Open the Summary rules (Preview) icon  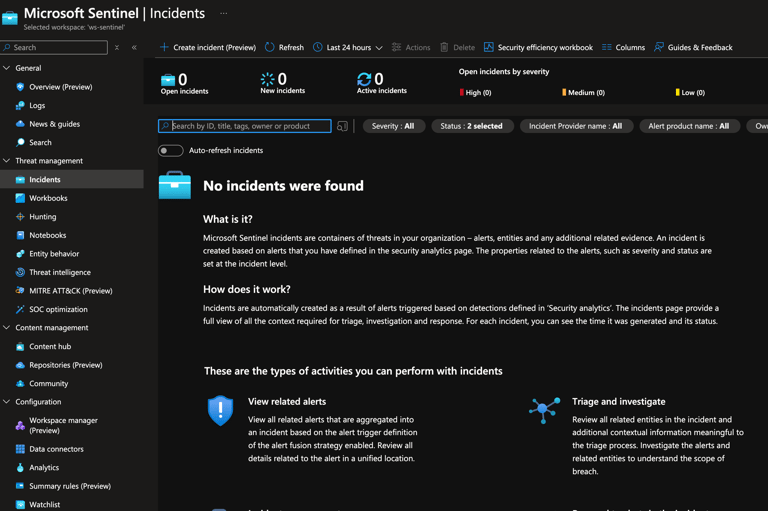pos(20,486)
